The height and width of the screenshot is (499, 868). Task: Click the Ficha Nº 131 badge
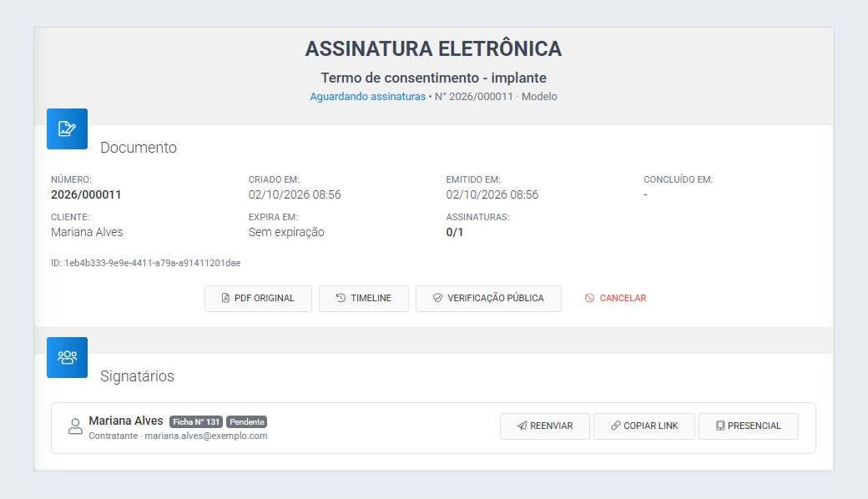coord(196,421)
